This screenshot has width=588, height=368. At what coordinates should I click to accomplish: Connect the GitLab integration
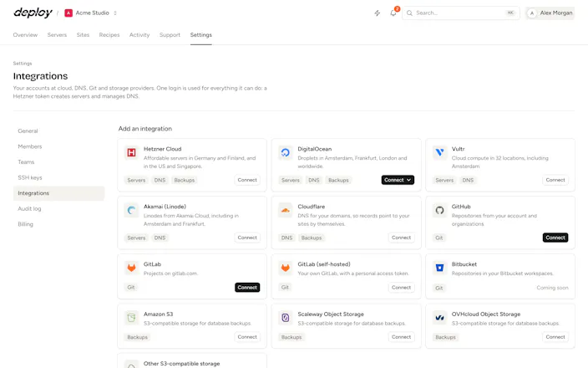[247, 287]
